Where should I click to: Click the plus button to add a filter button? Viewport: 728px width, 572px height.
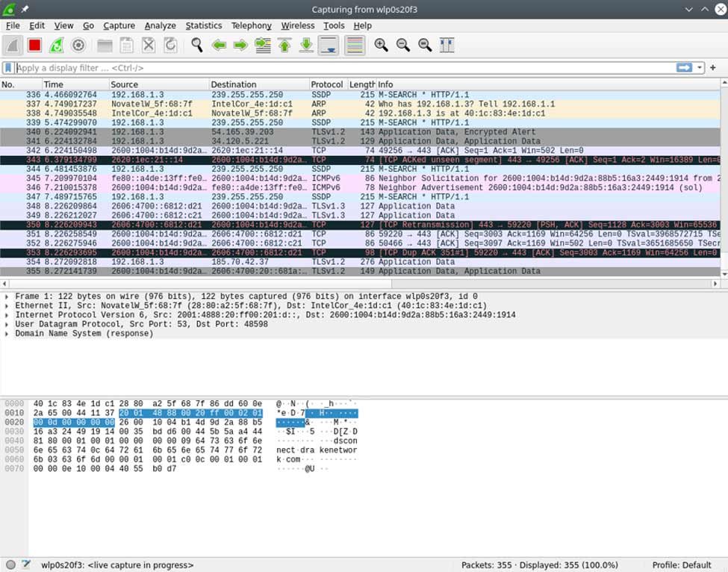click(x=713, y=68)
